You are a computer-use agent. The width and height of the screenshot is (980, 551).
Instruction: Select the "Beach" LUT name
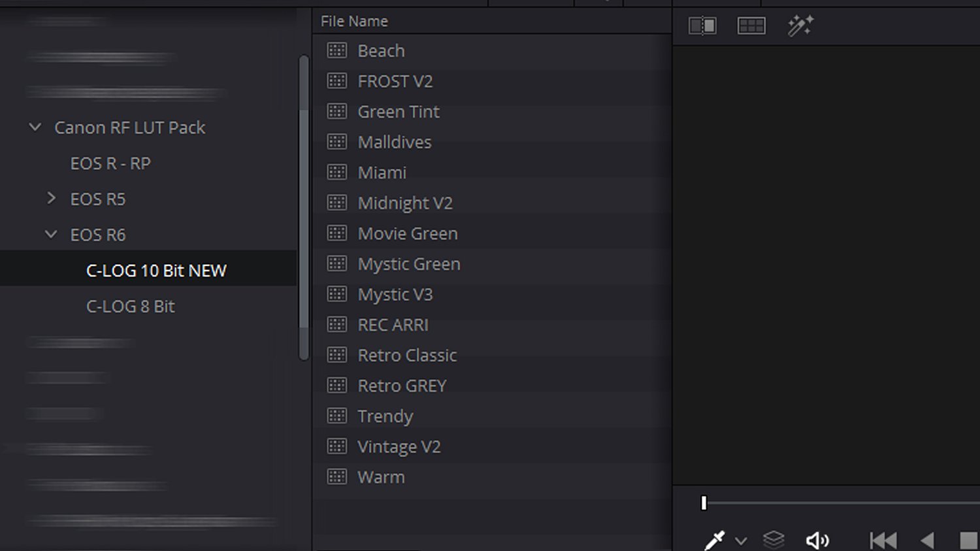[382, 51]
